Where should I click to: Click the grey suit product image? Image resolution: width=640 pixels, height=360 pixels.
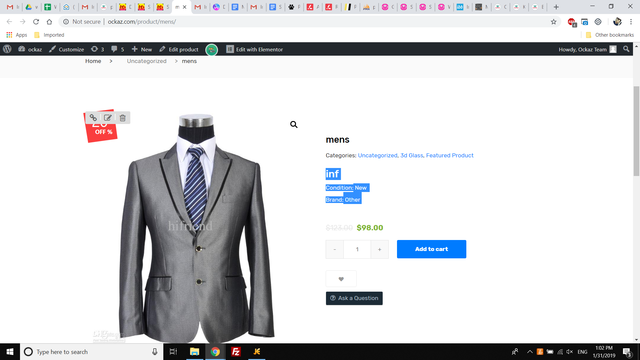click(x=196, y=229)
